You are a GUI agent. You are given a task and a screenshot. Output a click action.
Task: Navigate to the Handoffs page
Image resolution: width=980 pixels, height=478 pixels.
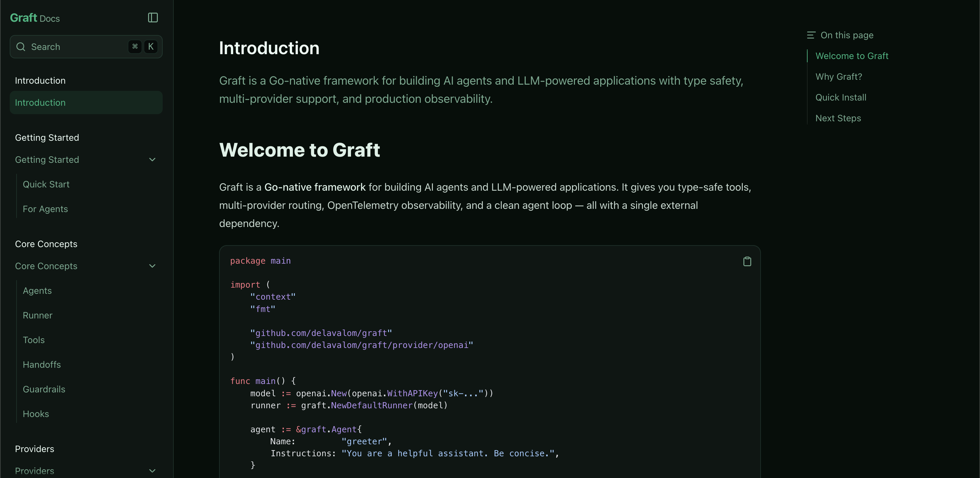42,364
